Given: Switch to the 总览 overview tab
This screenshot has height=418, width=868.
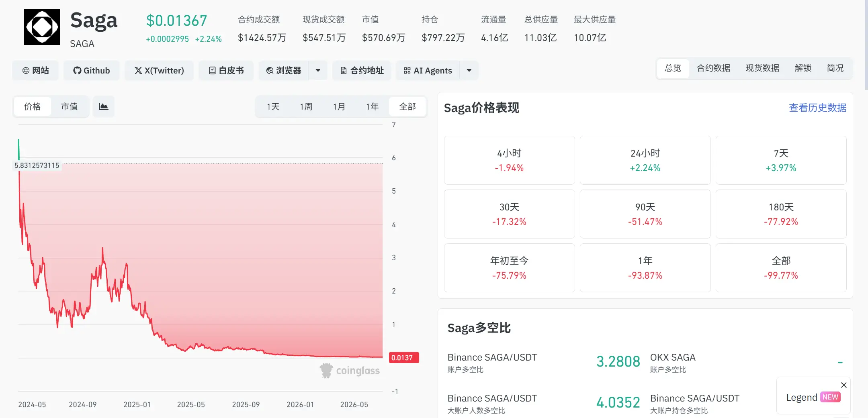Looking at the screenshot, I should tap(673, 68).
